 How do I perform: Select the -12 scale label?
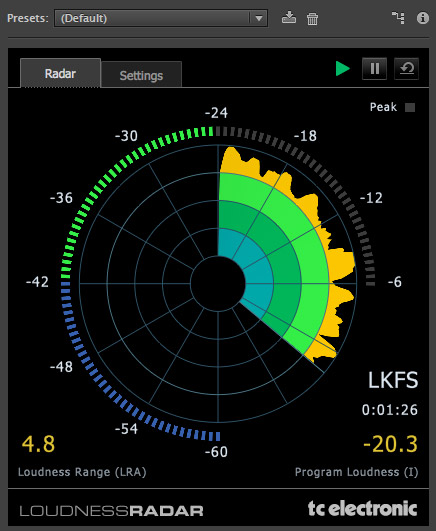371,198
